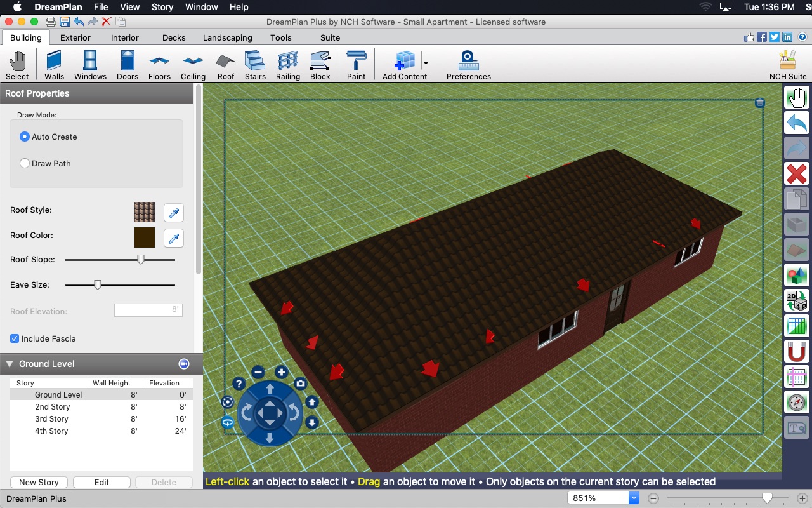This screenshot has width=812, height=508.
Task: Open the Add Content dropdown arrow
Action: point(426,63)
